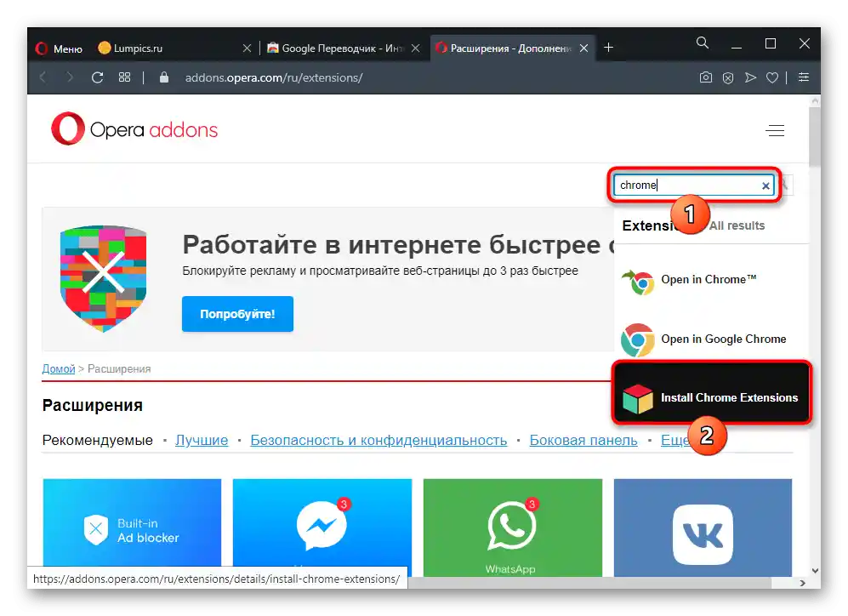Open Безопасность и конфиденциальность link
The image size is (848, 616).
(x=378, y=440)
